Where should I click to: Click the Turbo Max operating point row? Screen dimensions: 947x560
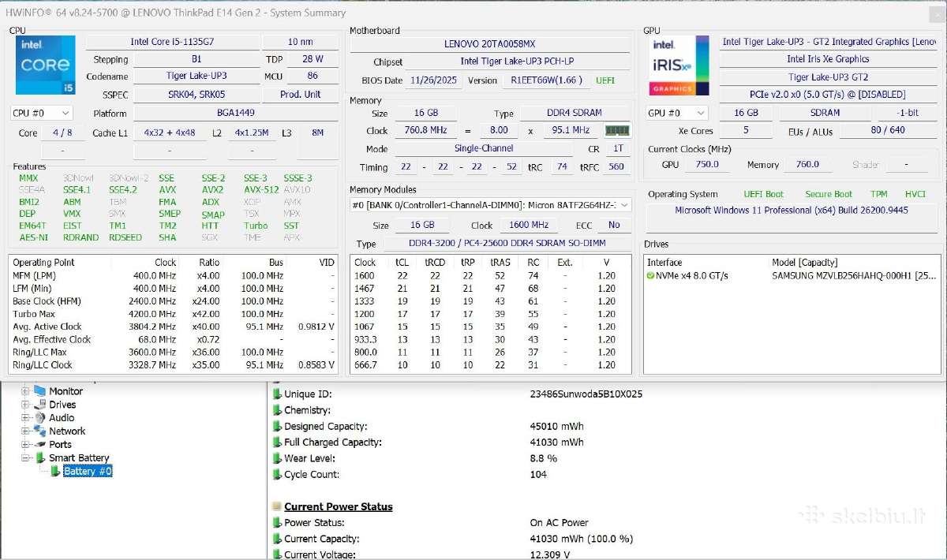click(174, 314)
